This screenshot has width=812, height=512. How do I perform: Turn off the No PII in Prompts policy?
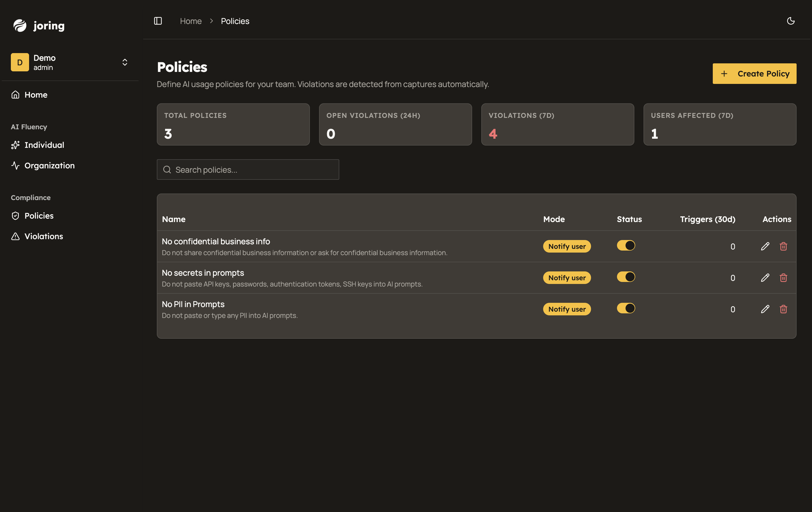click(x=626, y=308)
